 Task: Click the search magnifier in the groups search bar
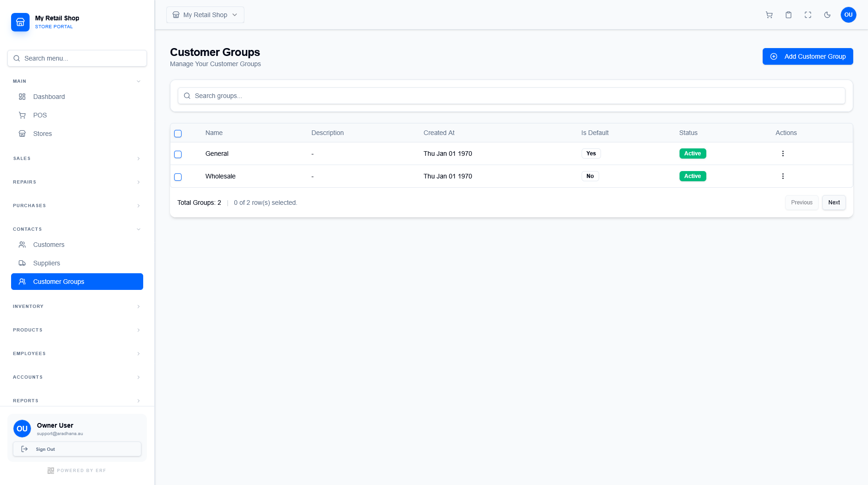pyautogui.click(x=187, y=96)
